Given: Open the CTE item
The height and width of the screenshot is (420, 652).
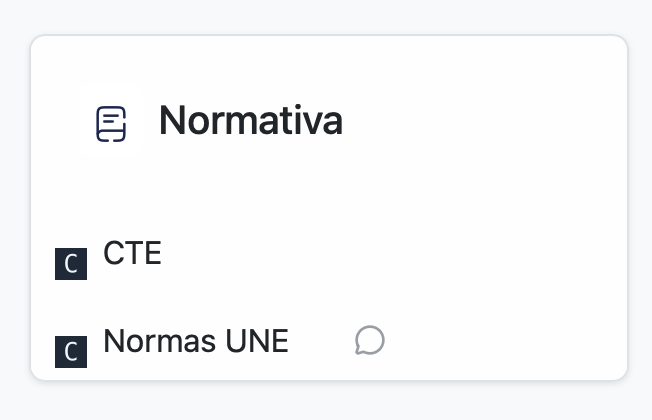Looking at the screenshot, I should tap(132, 254).
